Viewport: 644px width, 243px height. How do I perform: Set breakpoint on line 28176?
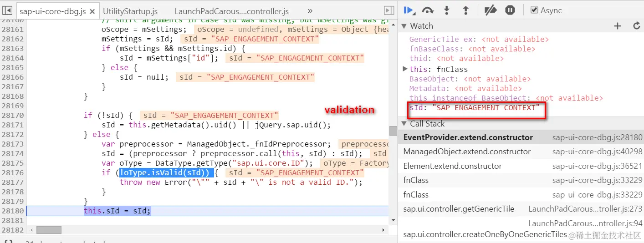(x=12, y=172)
